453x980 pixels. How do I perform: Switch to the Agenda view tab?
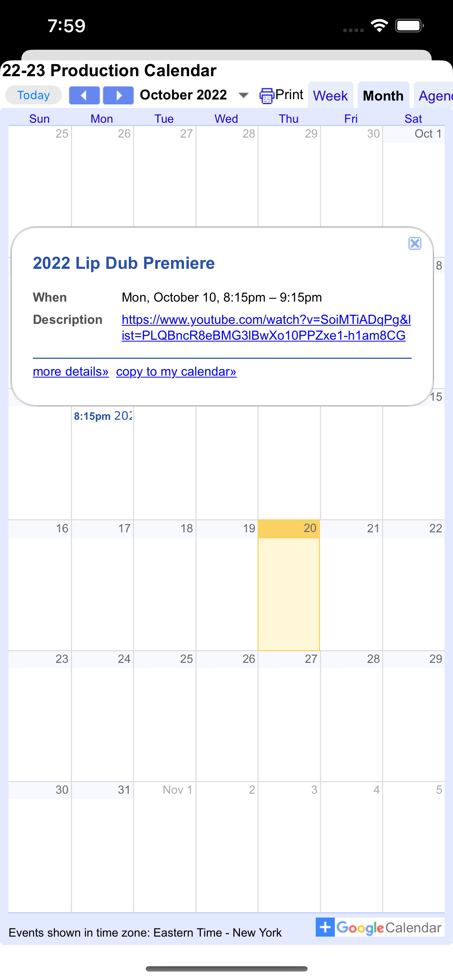tap(435, 96)
